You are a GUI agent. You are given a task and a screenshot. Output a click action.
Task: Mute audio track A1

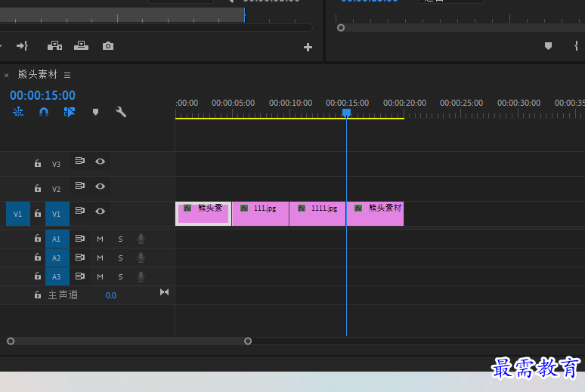[x=100, y=239]
